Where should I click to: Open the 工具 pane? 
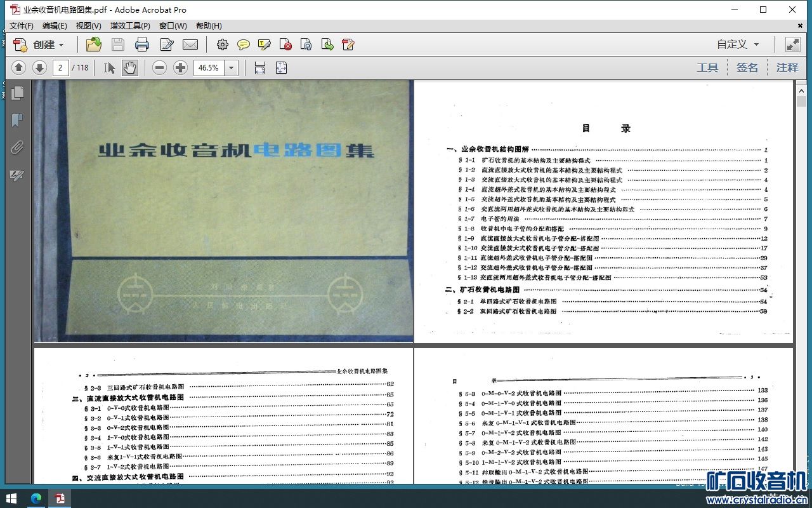[708, 67]
